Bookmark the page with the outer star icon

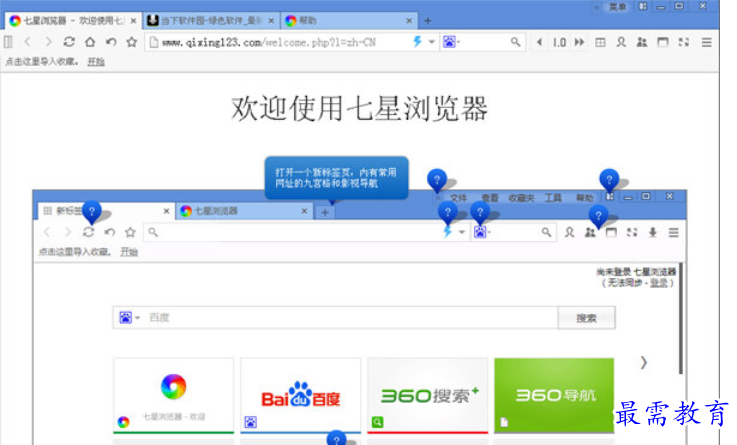pyautogui.click(x=132, y=42)
